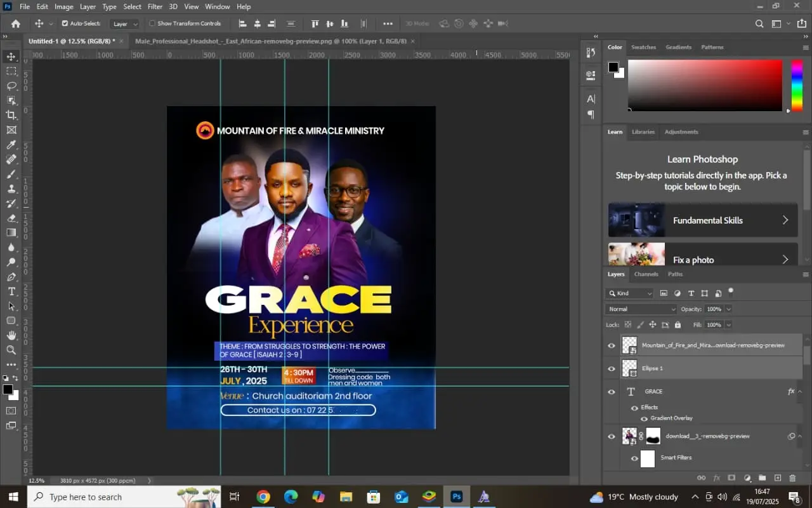
Task: Toggle the Auto-Select checkbox
Action: [65, 23]
